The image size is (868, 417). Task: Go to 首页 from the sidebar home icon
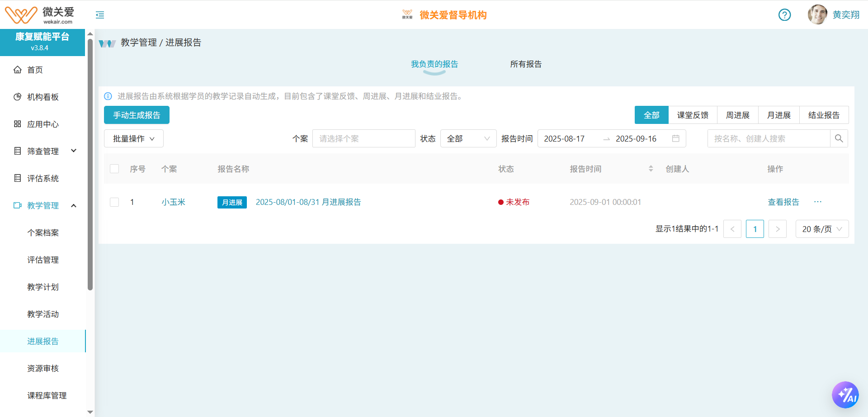(x=18, y=70)
